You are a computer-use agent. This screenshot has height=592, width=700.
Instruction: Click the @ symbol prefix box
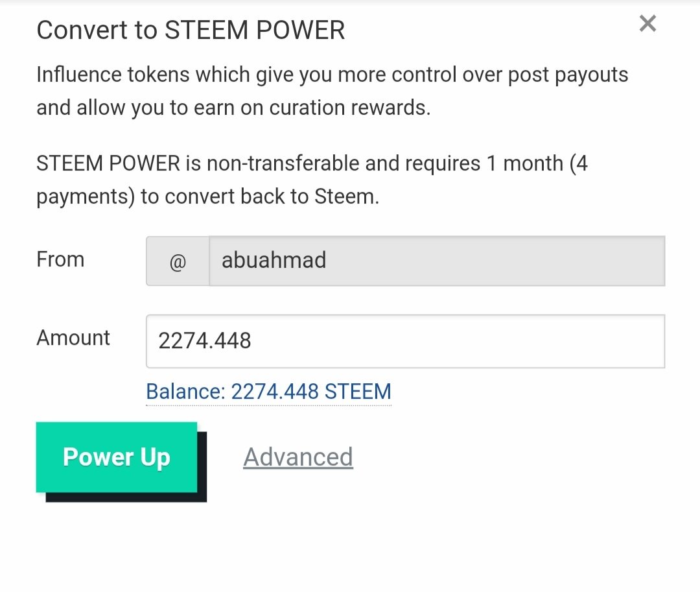(178, 261)
